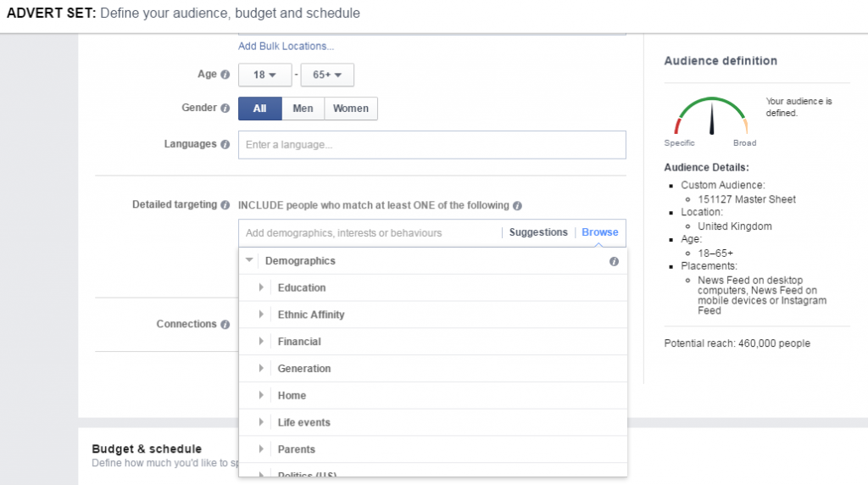
Task: Click the 'Audience definition' heading
Action: [721, 61]
